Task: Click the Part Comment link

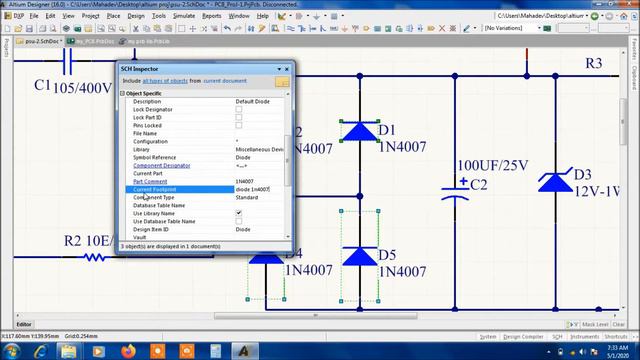Action: click(x=150, y=181)
